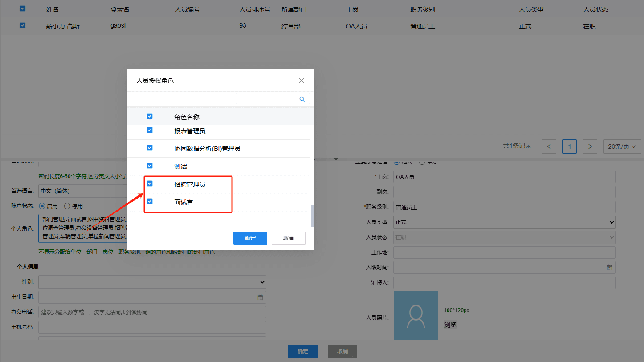Click 办公电话 input field

point(152,312)
